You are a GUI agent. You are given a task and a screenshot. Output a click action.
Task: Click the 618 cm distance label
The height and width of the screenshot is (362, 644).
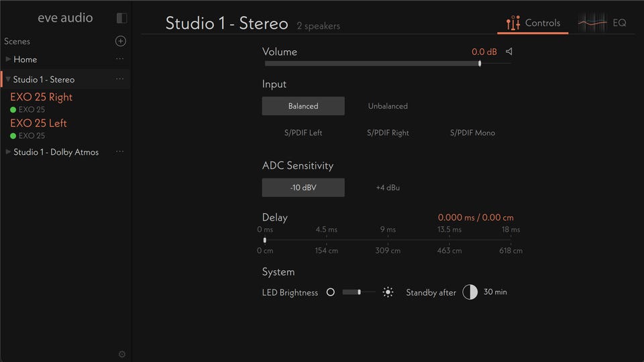tap(511, 250)
